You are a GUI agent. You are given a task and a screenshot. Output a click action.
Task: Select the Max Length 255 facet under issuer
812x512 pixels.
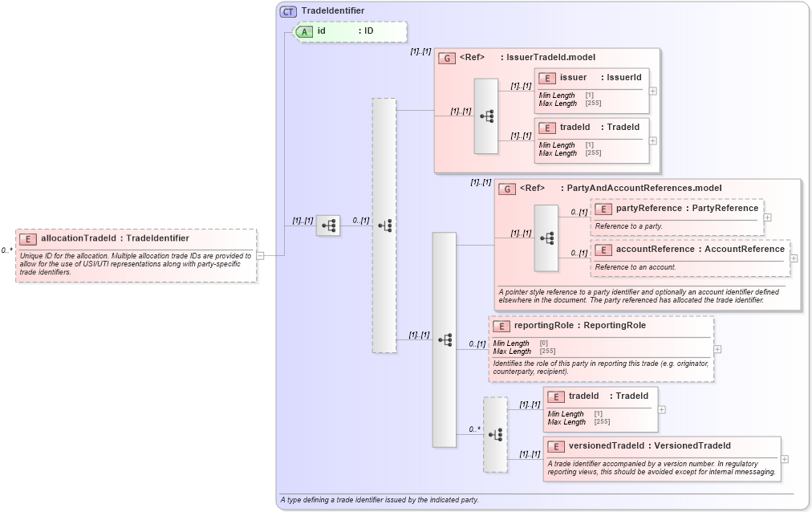point(594,104)
